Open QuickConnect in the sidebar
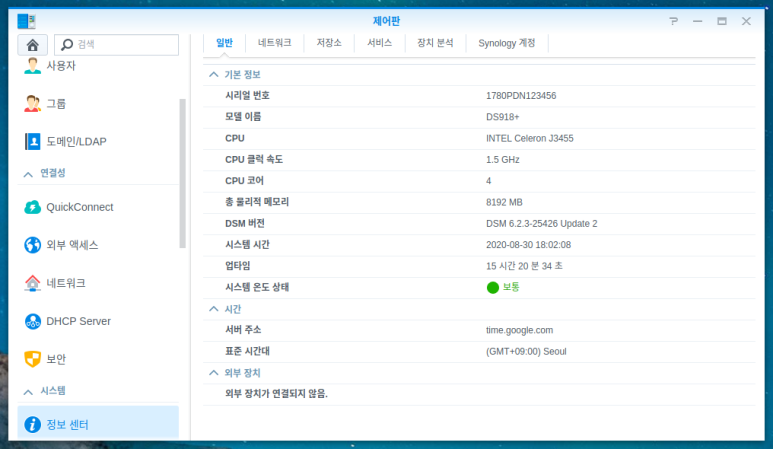Viewport: 773px width, 449px height. coord(80,207)
